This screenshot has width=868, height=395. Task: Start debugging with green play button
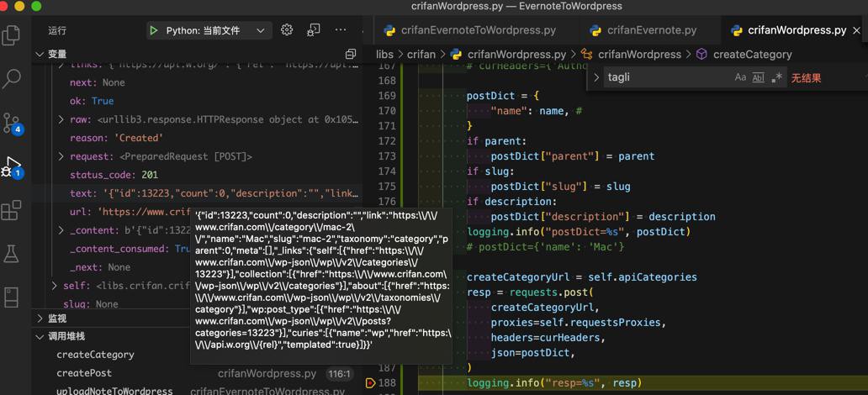point(154,30)
